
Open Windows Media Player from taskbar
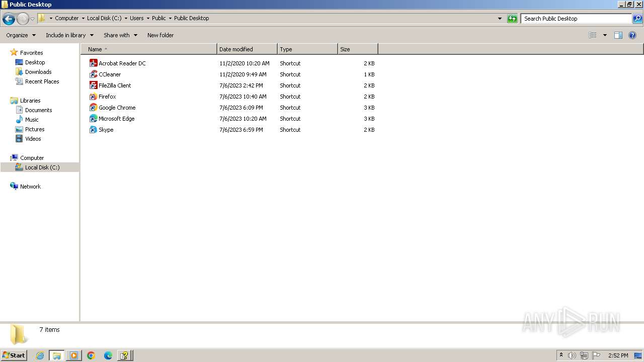point(74,355)
